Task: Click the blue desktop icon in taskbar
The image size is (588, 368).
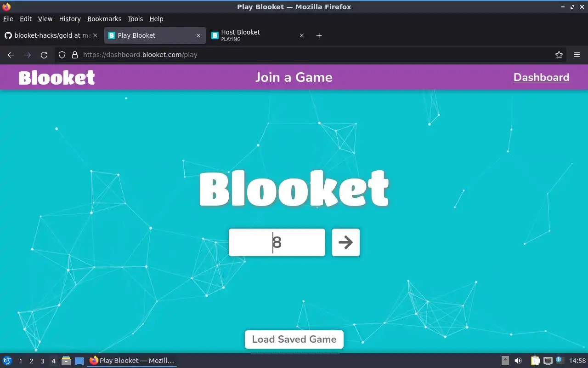Action: point(79,361)
